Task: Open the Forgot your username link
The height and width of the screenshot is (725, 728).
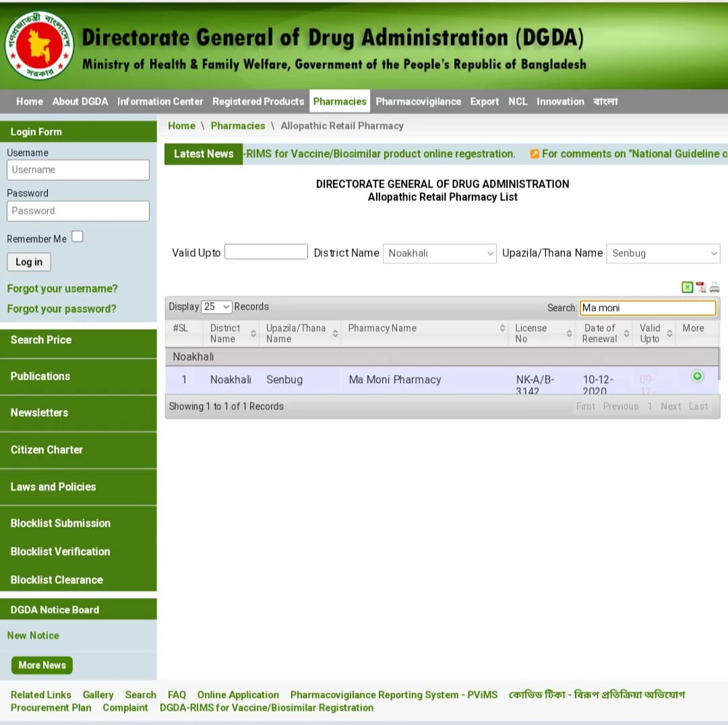Action: click(62, 289)
